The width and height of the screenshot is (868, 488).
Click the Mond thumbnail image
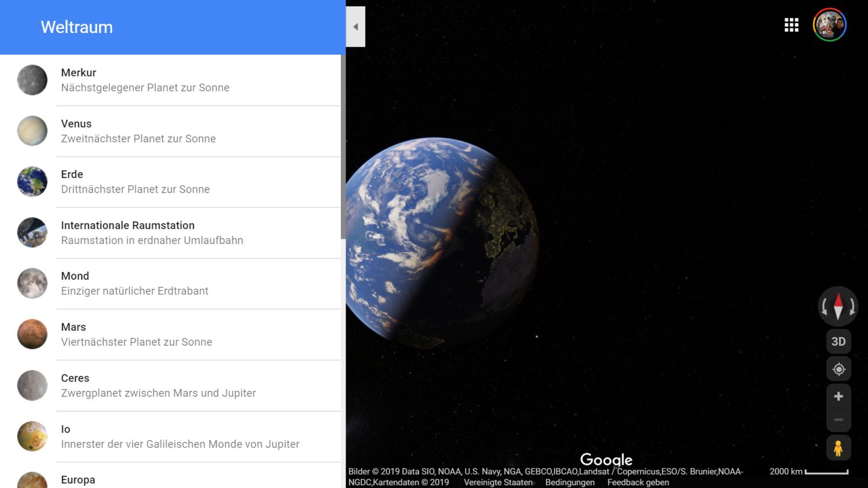pyautogui.click(x=32, y=283)
